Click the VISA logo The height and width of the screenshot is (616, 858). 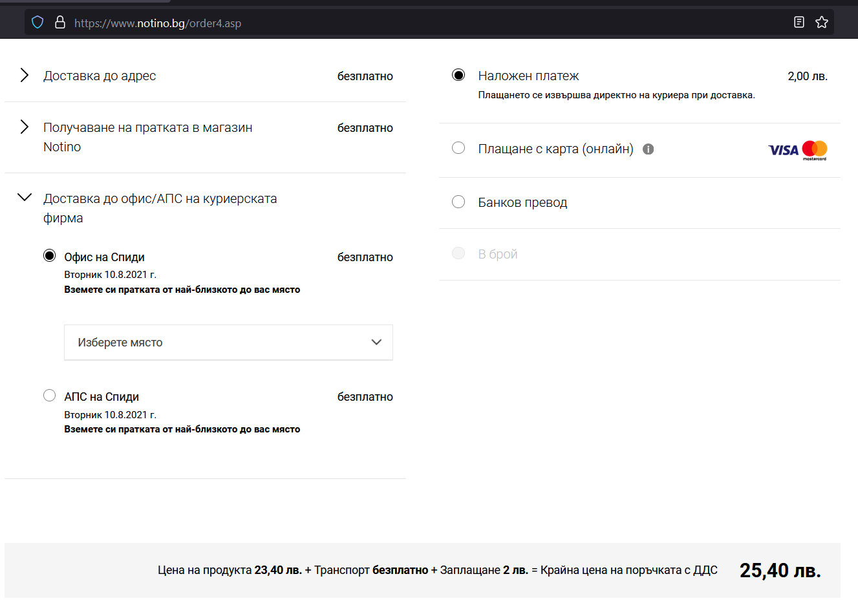(x=783, y=150)
